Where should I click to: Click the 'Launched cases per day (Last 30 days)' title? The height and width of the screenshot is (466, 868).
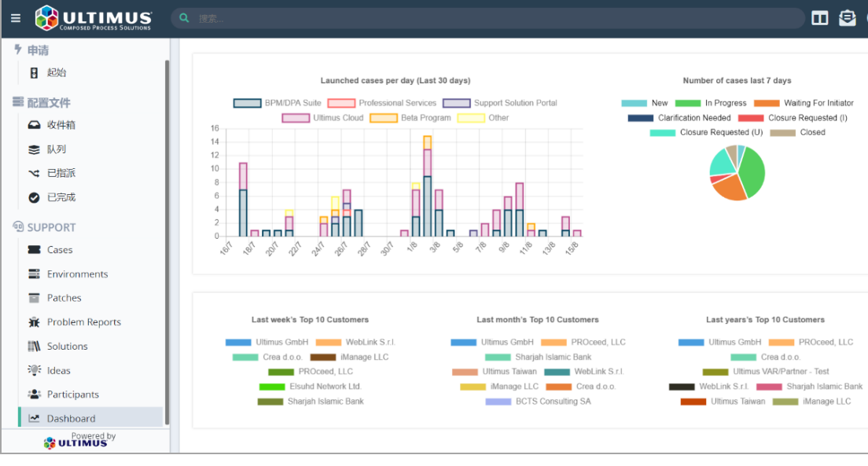(x=395, y=80)
